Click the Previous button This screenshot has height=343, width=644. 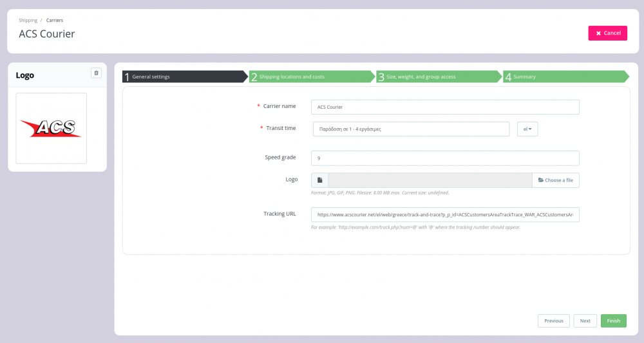[x=554, y=321]
